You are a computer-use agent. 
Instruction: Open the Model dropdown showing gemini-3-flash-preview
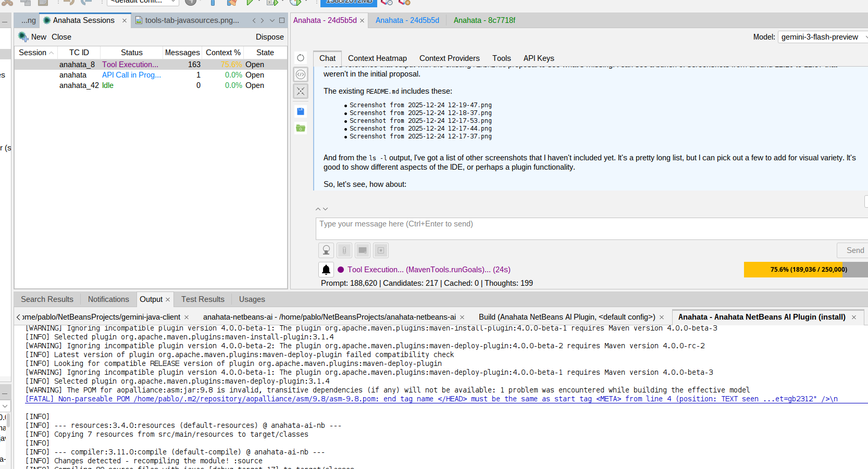click(822, 37)
